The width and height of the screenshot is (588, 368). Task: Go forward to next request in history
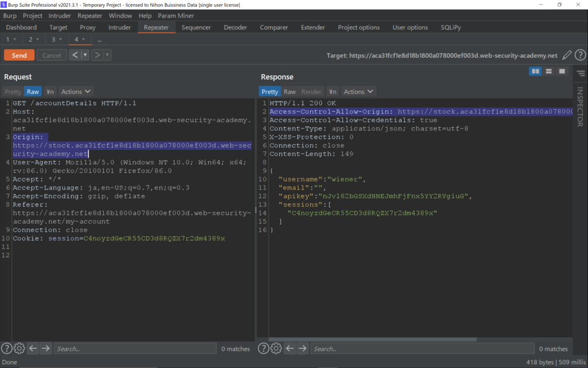point(97,55)
